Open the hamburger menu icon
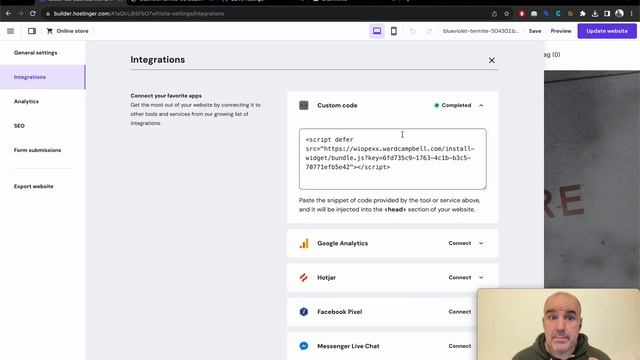Image resolution: width=640 pixels, height=360 pixels. [x=11, y=31]
